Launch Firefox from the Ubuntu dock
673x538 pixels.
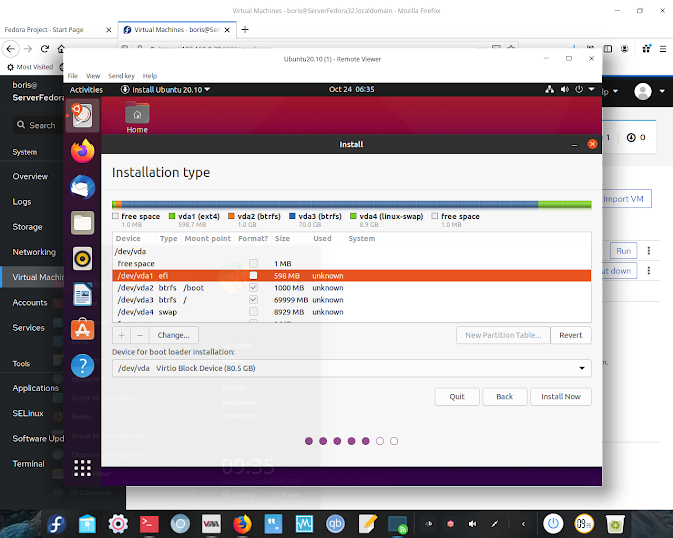click(x=82, y=151)
